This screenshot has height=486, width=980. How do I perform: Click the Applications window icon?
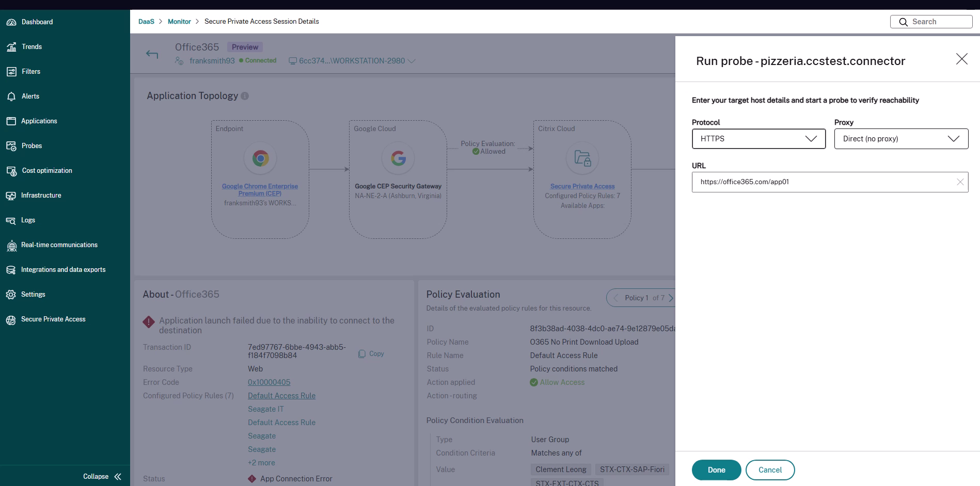pos(11,121)
